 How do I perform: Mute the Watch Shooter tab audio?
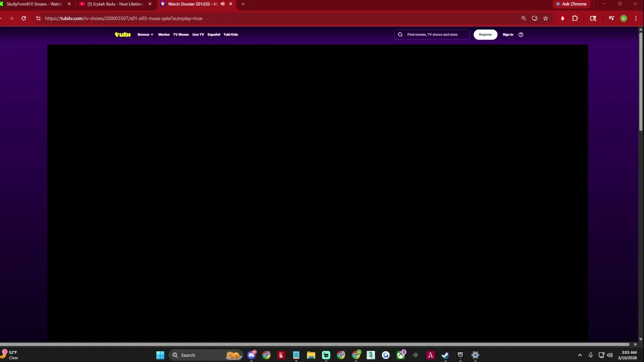click(x=222, y=4)
